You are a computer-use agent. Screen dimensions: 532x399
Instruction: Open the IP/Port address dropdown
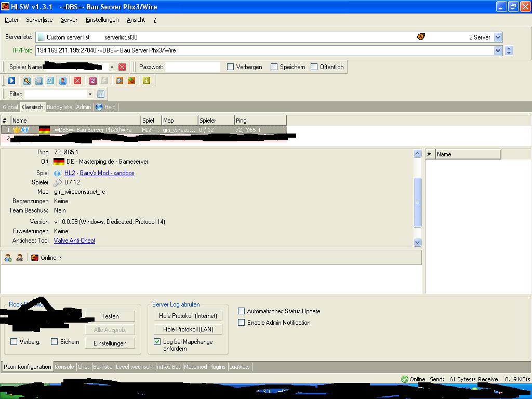click(498, 50)
